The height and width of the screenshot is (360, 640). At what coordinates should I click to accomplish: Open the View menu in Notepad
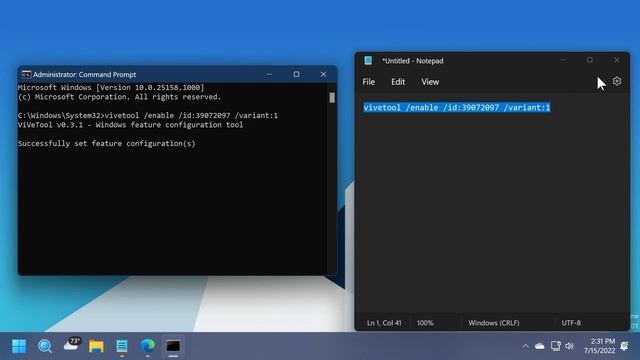(x=430, y=82)
